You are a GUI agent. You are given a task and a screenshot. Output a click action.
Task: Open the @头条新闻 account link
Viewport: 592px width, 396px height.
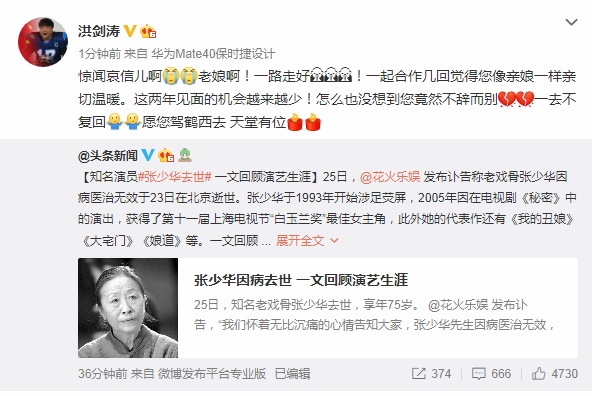(108, 155)
